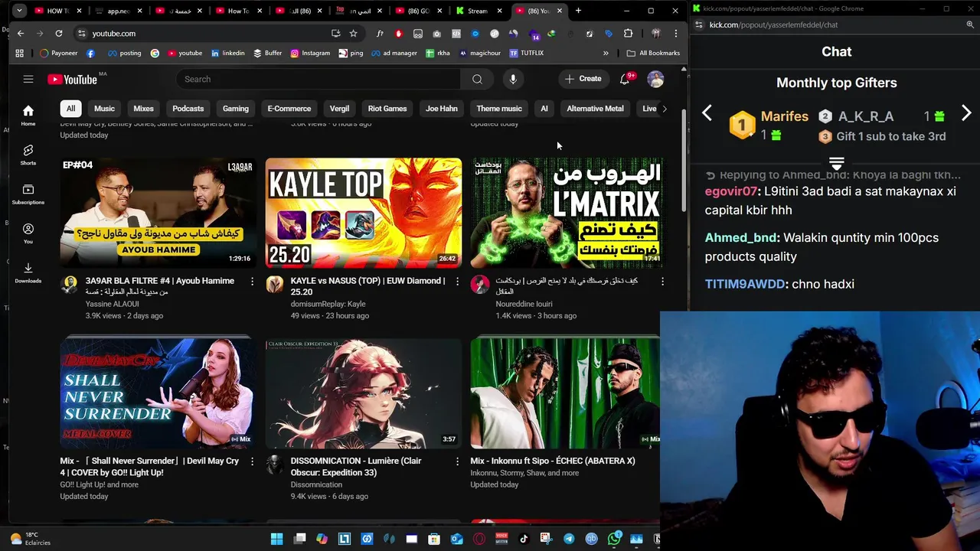This screenshot has width=980, height=551.
Task: Show more hidden bookmarks chevron
Action: pyautogui.click(x=606, y=53)
